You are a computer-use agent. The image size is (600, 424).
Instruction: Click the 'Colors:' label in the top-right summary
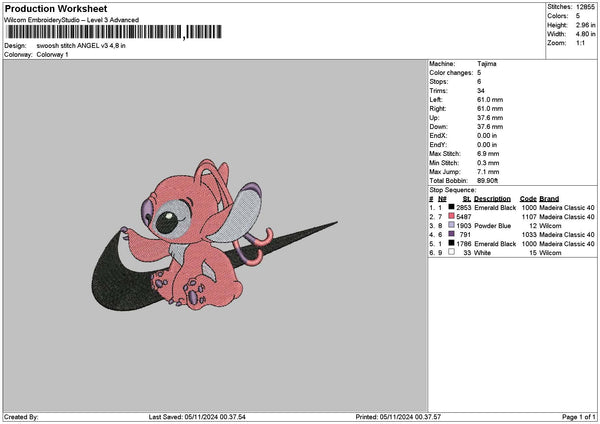[x=558, y=16]
